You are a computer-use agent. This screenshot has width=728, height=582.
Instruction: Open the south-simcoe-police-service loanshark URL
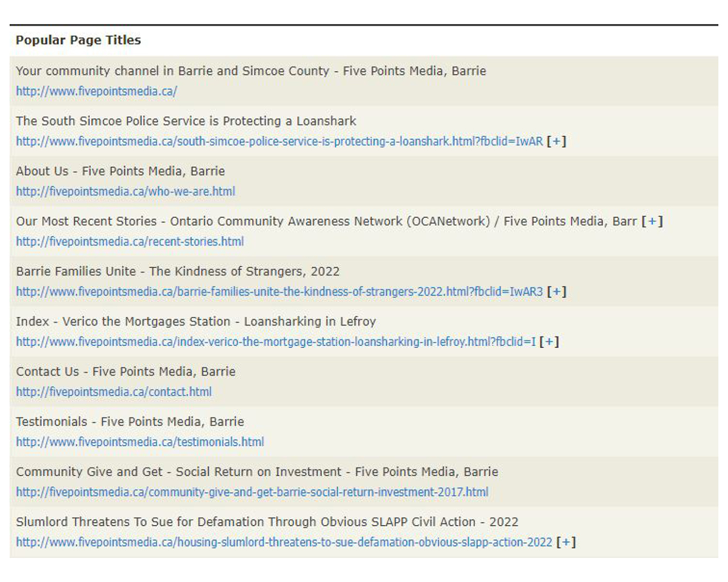pyautogui.click(x=280, y=141)
